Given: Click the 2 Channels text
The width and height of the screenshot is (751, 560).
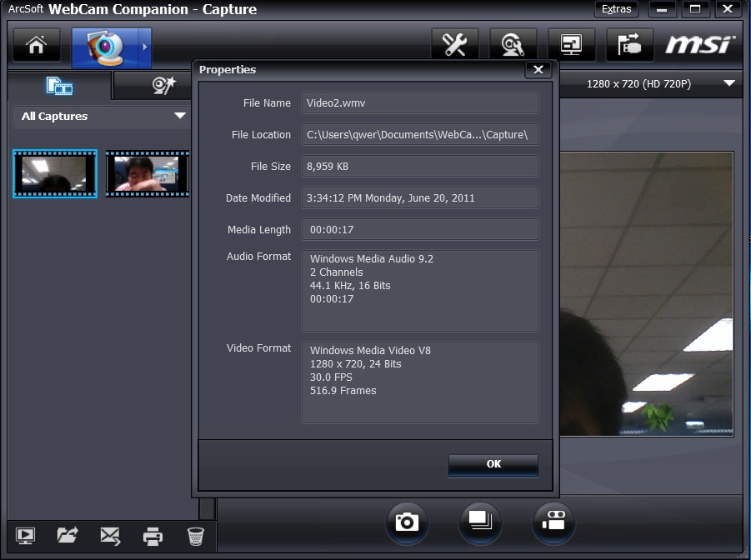Looking at the screenshot, I should tap(336, 272).
